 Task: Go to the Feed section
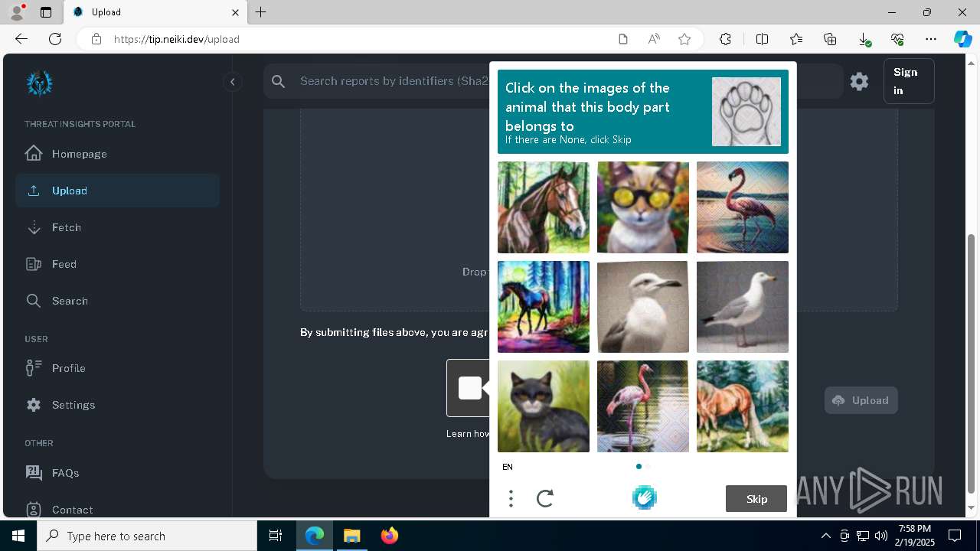(117, 264)
